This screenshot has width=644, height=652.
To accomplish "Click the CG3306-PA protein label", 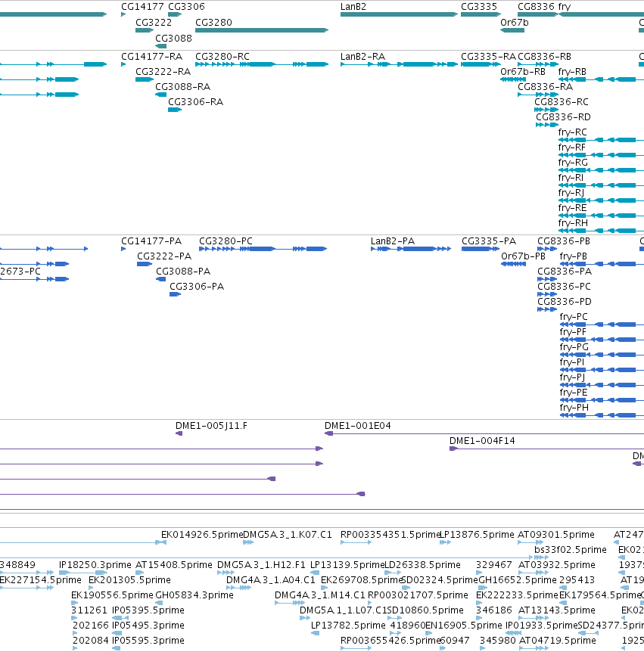I will (196, 287).
